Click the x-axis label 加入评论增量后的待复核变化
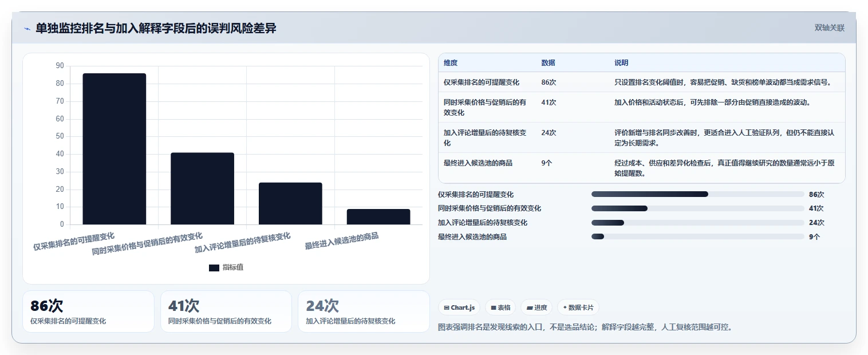Image resolution: width=868 pixels, height=355 pixels. 242,242
